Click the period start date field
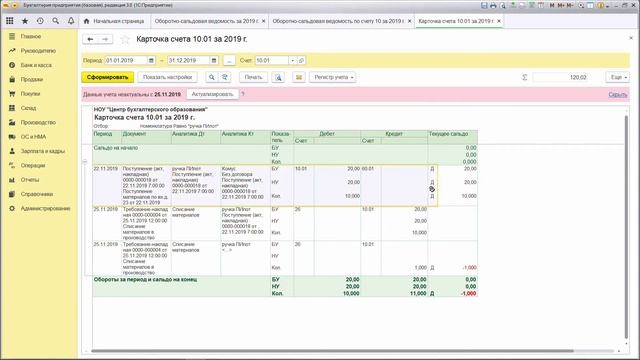This screenshot has width=640, height=360. pyautogui.click(x=126, y=60)
